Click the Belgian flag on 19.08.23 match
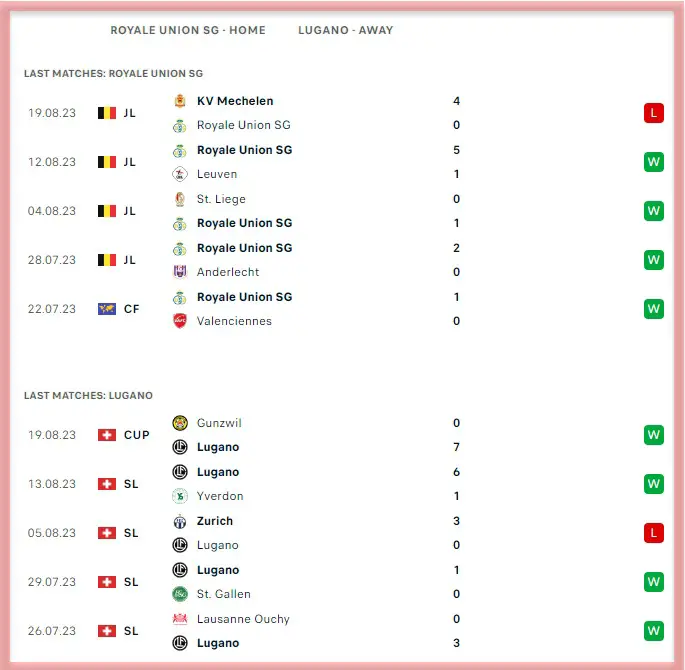This screenshot has width=685, height=670. tap(107, 113)
